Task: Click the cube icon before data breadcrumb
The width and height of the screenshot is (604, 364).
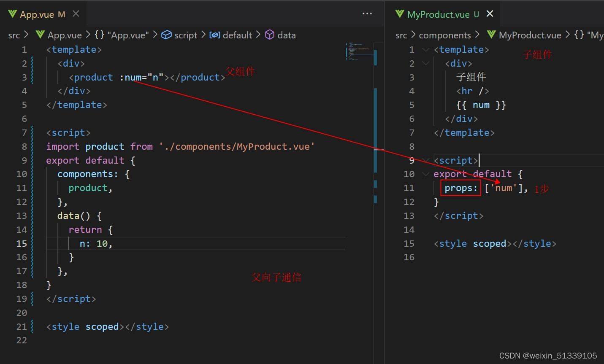Action: point(270,35)
